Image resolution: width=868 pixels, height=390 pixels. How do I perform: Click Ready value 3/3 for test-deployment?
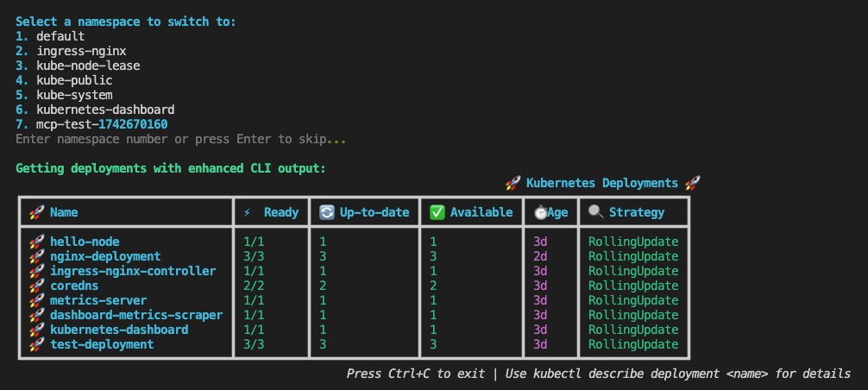coord(254,344)
